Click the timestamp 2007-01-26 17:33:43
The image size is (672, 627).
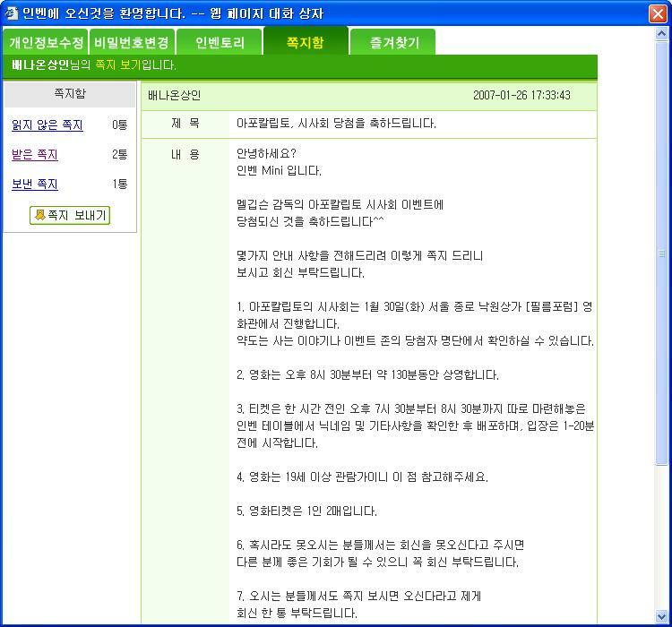point(521,95)
